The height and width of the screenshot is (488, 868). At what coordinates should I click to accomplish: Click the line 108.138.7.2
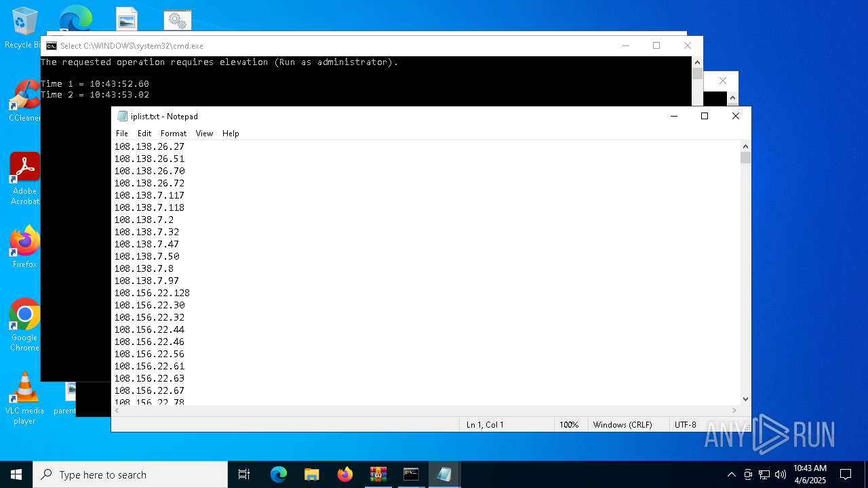click(144, 220)
